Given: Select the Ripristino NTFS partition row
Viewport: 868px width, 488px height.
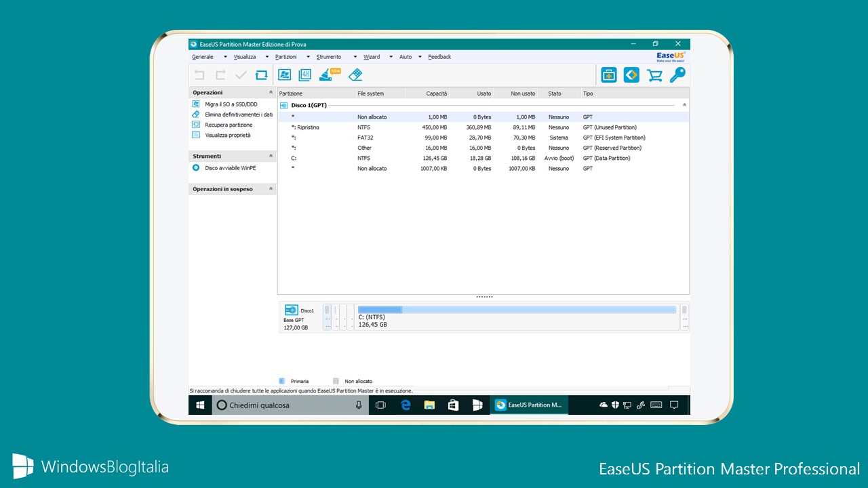Looking at the screenshot, I should click(x=484, y=127).
